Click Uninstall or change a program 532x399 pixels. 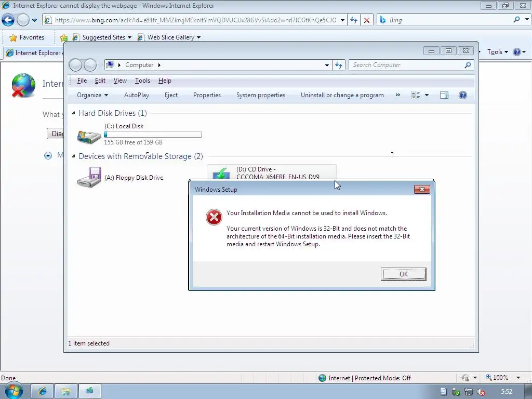point(342,95)
